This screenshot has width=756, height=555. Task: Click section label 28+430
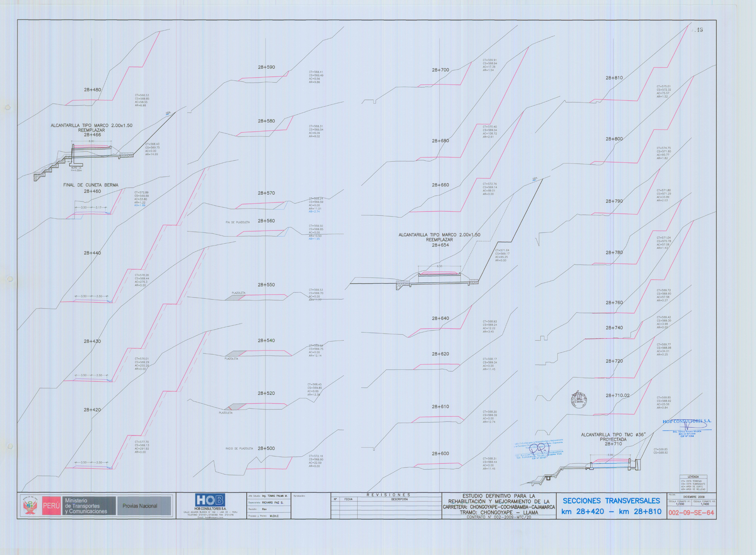92,341
